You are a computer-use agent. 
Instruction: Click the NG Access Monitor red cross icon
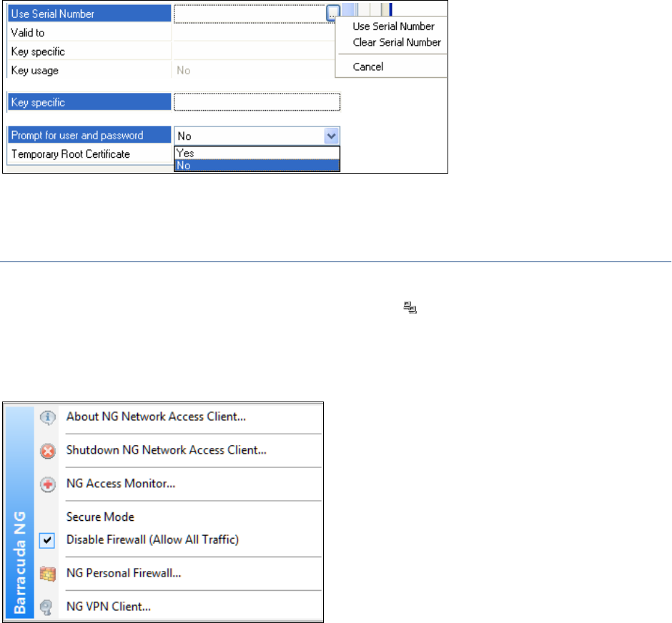tap(48, 484)
